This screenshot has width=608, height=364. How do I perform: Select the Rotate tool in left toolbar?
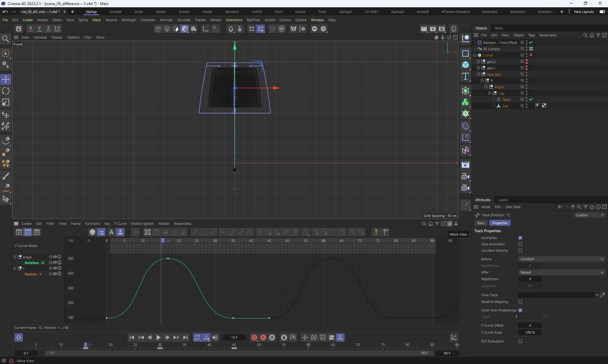6,91
